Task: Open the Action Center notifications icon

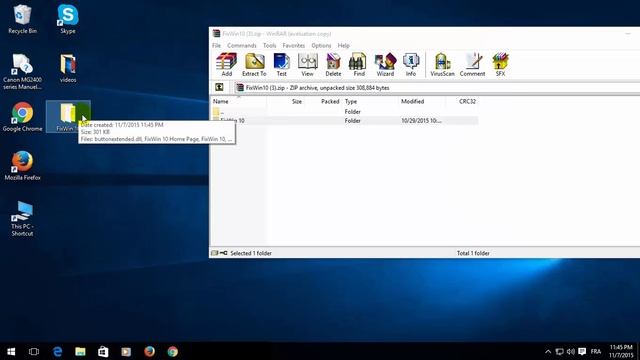Action: [582, 351]
